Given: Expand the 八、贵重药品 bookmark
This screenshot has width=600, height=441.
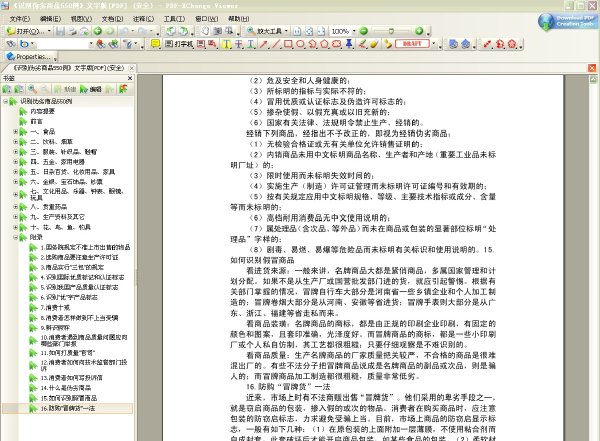Looking at the screenshot, I should pyautogui.click(x=16, y=207).
